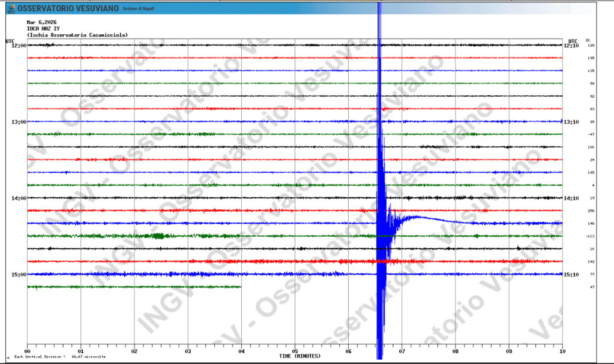Click the 14:00 hour label on left axis
The height and width of the screenshot is (364, 614).
pos(19,198)
